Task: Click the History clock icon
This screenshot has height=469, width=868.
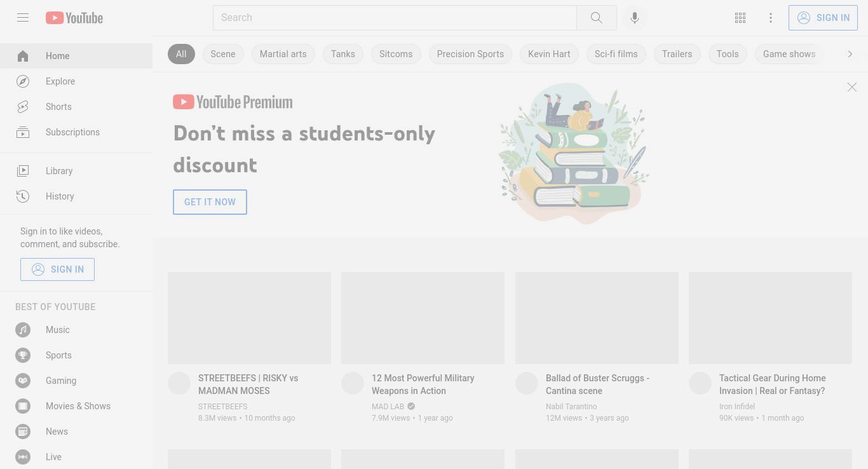Action: pyautogui.click(x=23, y=196)
